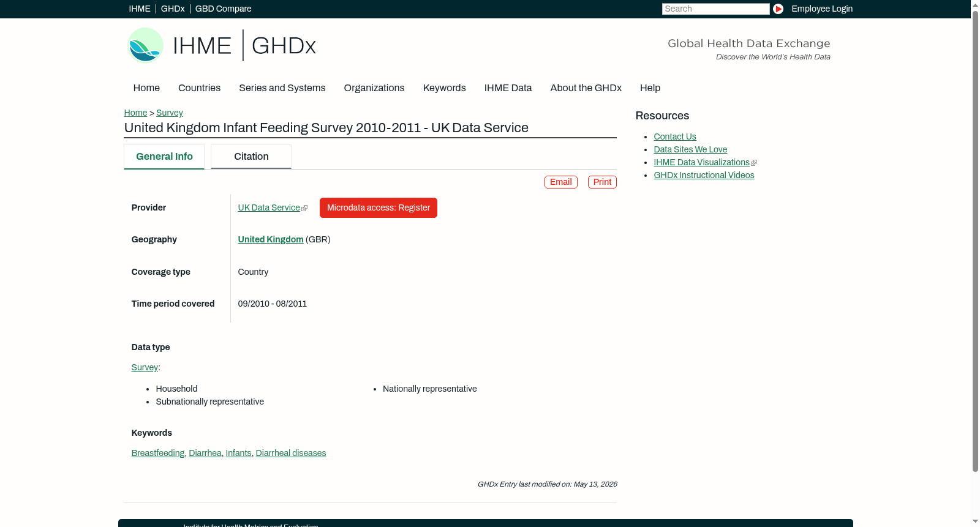Screen dimensions: 980x527
Task: Click the GHDx wordmark in the header
Action: [284, 46]
